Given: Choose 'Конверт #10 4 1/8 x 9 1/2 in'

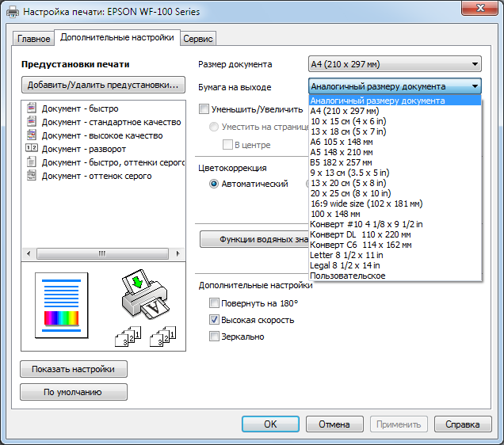Looking at the screenshot, I should pyautogui.click(x=395, y=224).
